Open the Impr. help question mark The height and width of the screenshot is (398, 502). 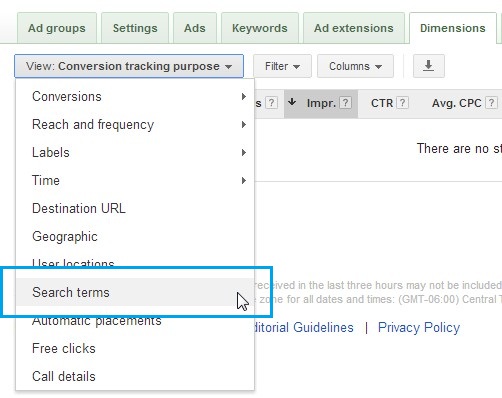(x=345, y=103)
